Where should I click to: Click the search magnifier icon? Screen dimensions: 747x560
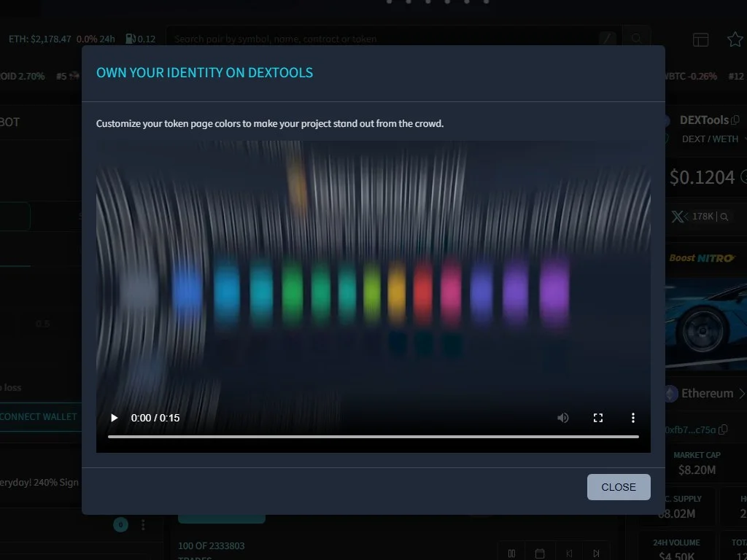point(636,39)
